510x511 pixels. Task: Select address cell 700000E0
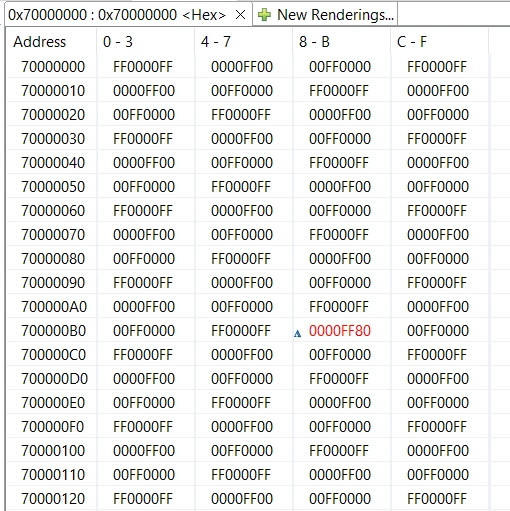coord(53,403)
